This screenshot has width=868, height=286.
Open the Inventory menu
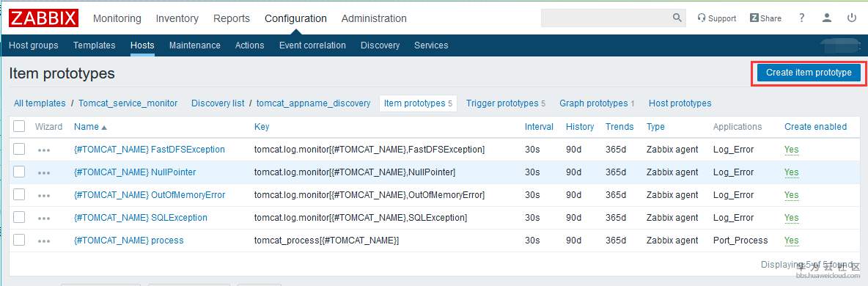click(x=177, y=19)
